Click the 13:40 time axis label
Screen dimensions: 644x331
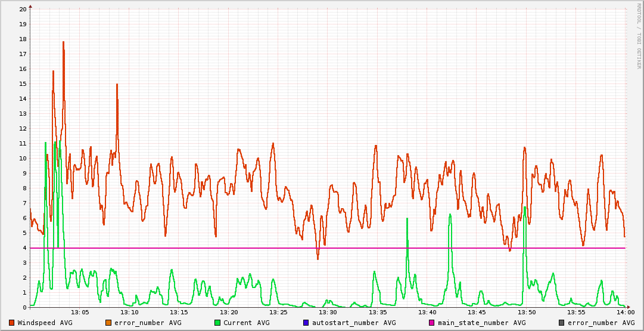[x=427, y=313]
